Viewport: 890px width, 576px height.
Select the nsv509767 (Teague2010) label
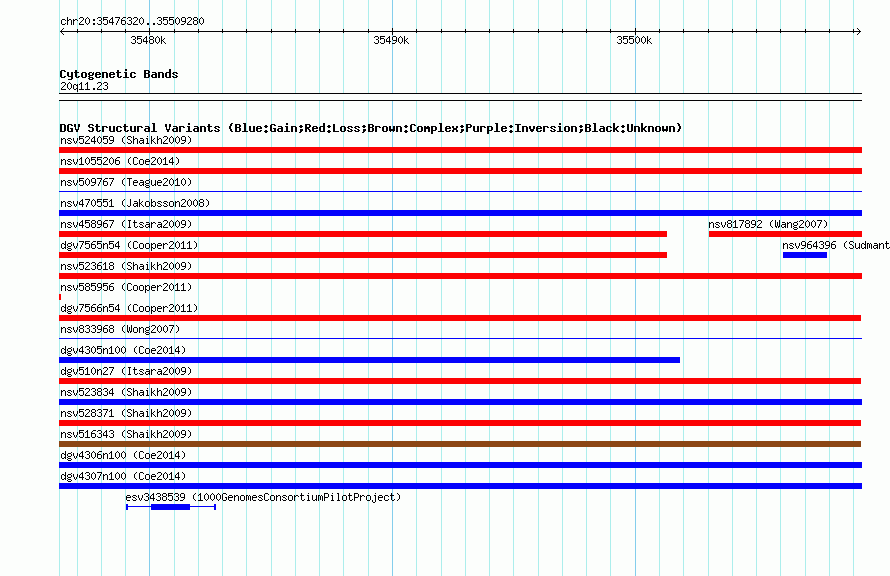coord(126,182)
